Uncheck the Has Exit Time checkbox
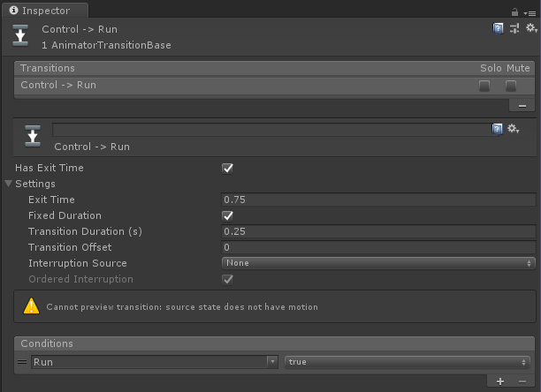 pyautogui.click(x=227, y=169)
